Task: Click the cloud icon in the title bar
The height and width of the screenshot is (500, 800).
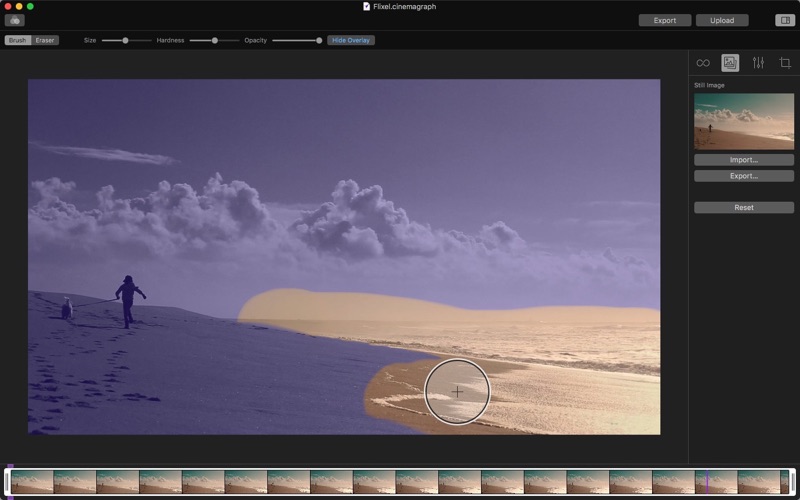Action: click(14, 20)
